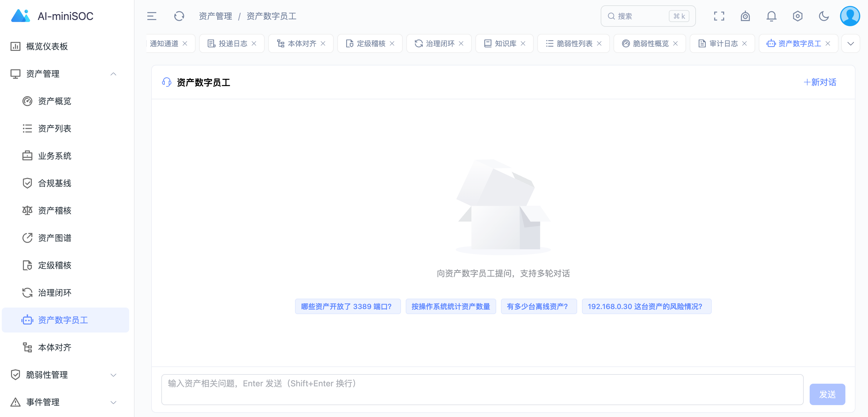
Task: Open 治理闭环 in the sidebar menu
Action: [66, 292]
